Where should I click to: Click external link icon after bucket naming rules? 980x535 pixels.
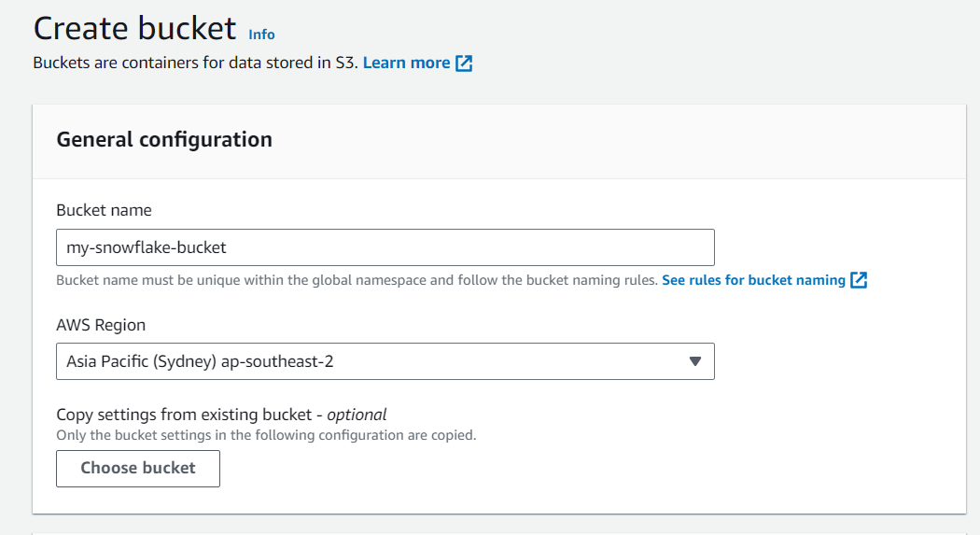click(x=859, y=280)
